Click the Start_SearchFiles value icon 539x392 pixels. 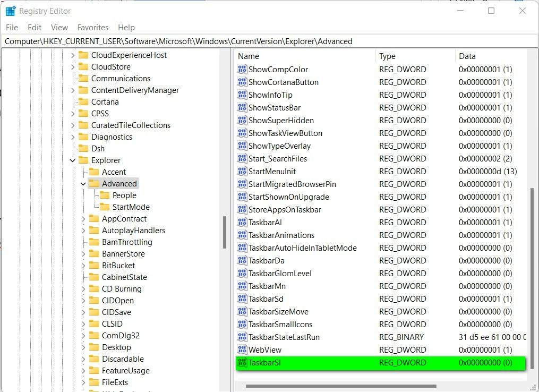click(242, 158)
